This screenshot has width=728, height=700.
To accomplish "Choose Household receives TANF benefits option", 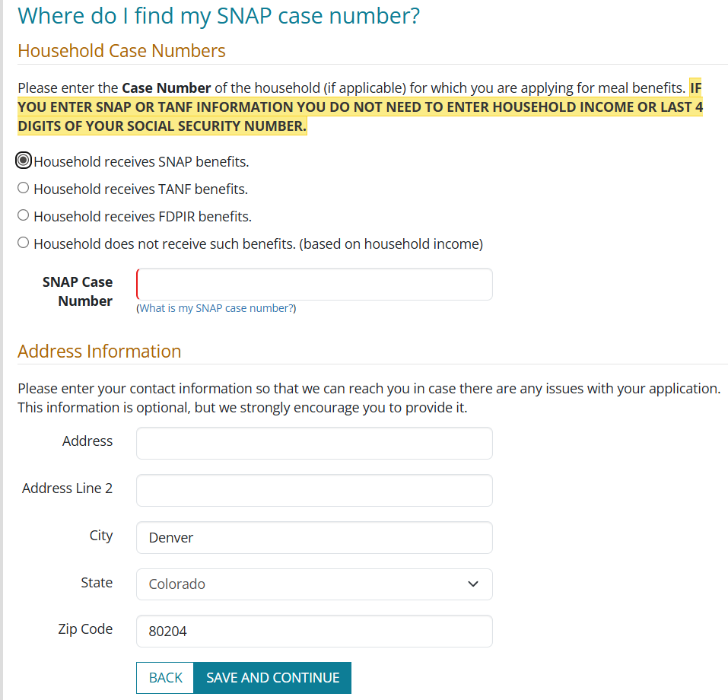I will coord(24,188).
